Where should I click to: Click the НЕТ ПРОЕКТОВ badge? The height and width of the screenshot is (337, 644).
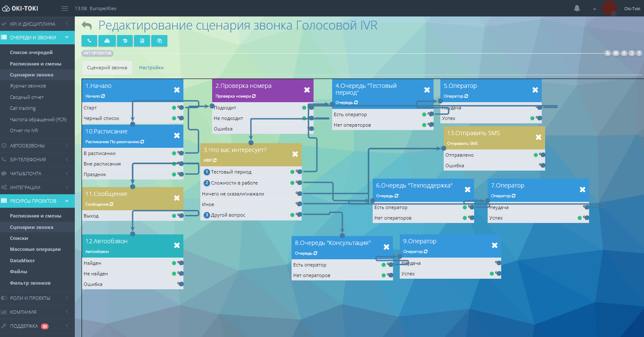[98, 53]
